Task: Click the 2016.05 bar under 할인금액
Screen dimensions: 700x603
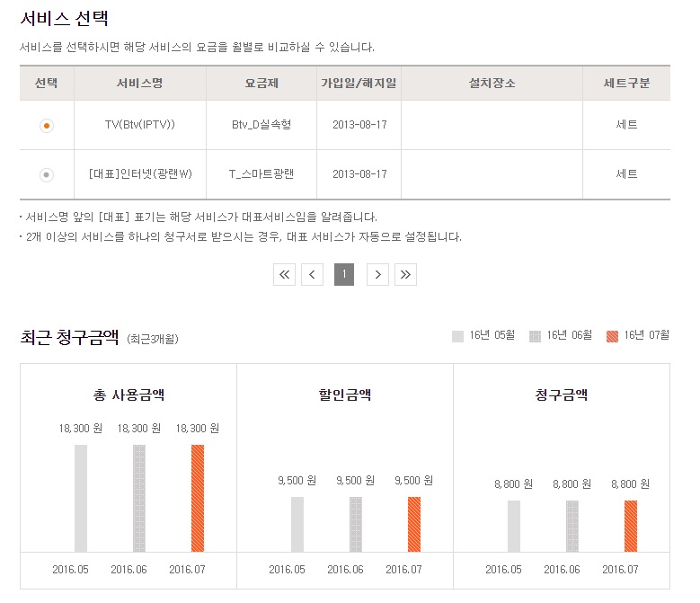Action: (297, 524)
